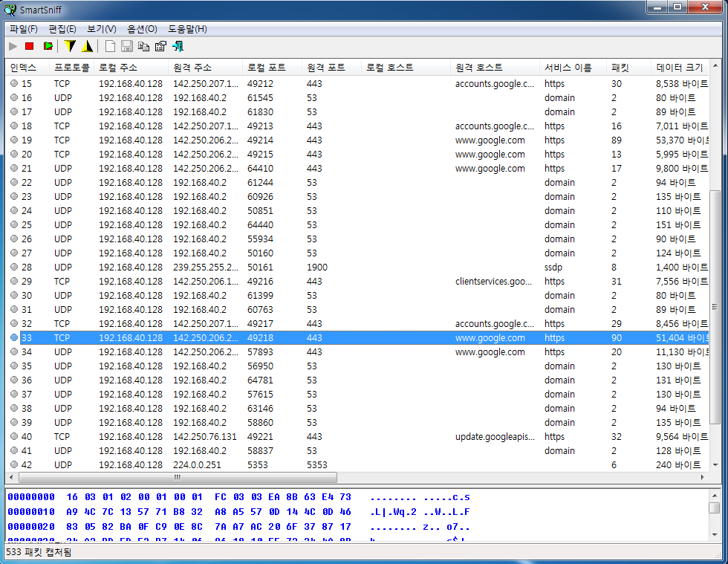Click the status bullet icon of row 40

pyautogui.click(x=14, y=436)
